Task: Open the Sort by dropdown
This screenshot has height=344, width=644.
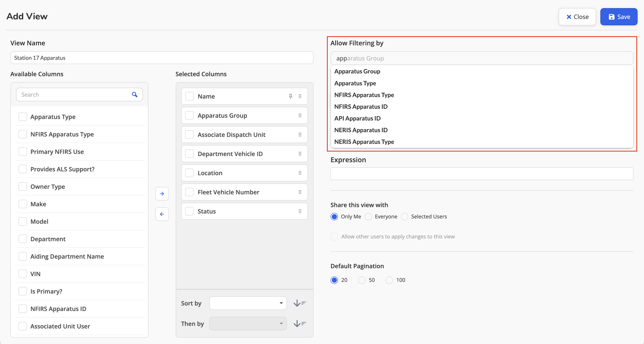Action: pos(248,303)
